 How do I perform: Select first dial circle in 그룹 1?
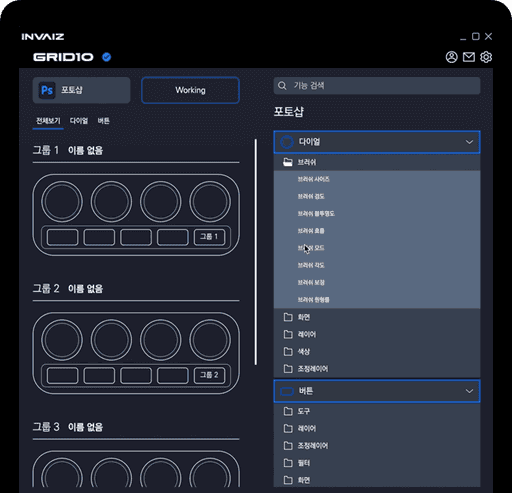click(62, 202)
